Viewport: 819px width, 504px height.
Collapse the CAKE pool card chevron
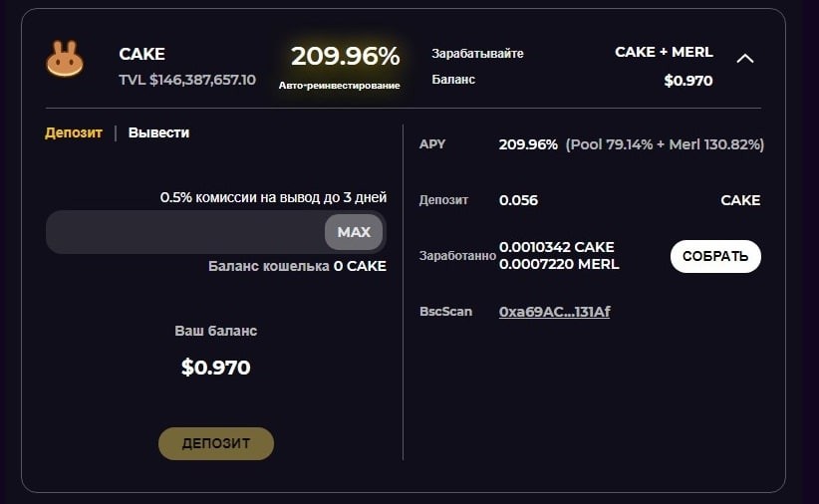(x=745, y=59)
